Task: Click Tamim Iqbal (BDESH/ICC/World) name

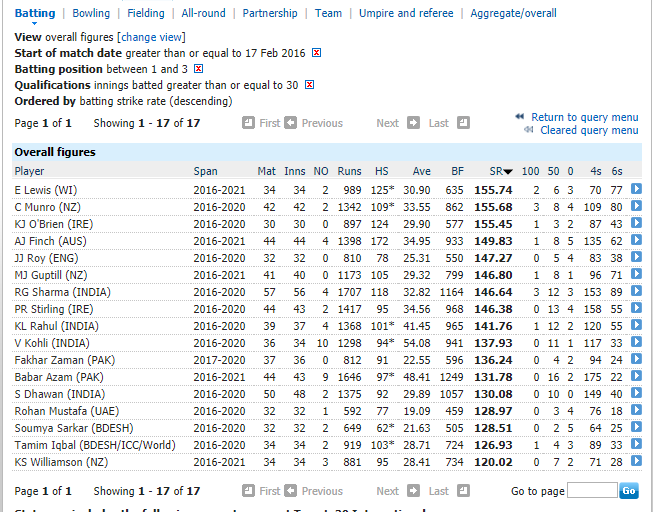Action: coord(95,445)
